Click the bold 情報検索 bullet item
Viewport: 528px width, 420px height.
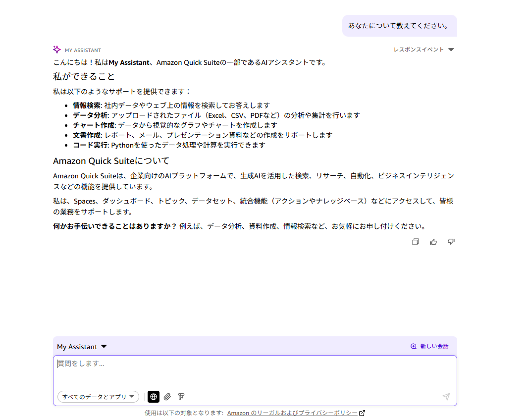[86, 105]
